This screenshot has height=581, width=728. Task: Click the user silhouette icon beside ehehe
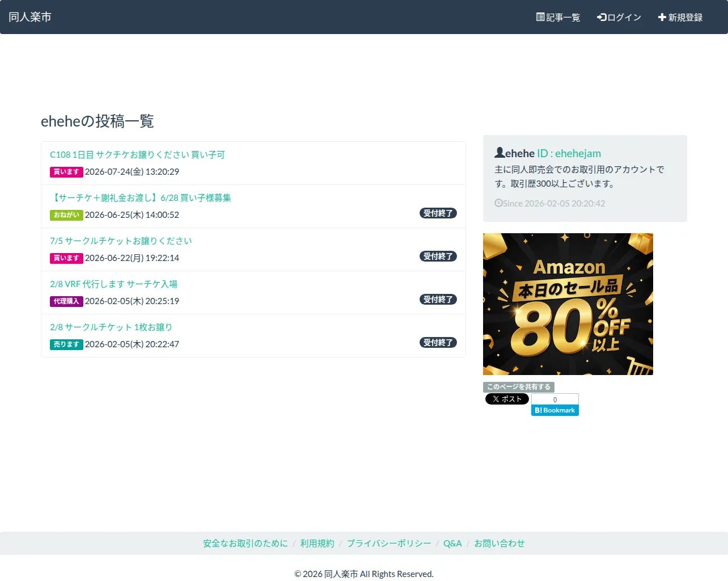(500, 153)
